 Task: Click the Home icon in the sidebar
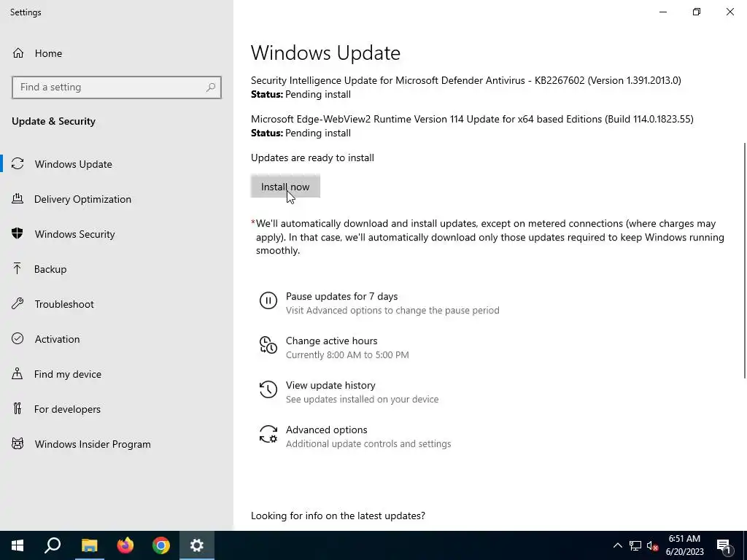[18, 52]
